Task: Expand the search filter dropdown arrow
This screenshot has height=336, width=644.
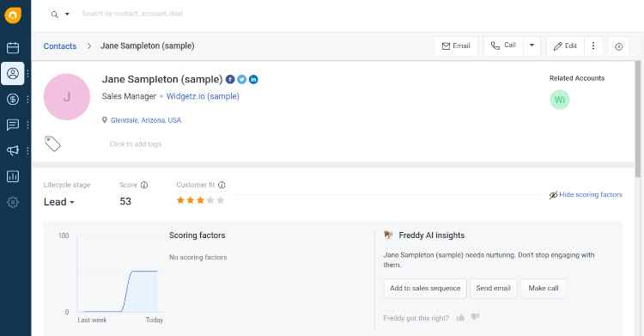Action: point(67,14)
